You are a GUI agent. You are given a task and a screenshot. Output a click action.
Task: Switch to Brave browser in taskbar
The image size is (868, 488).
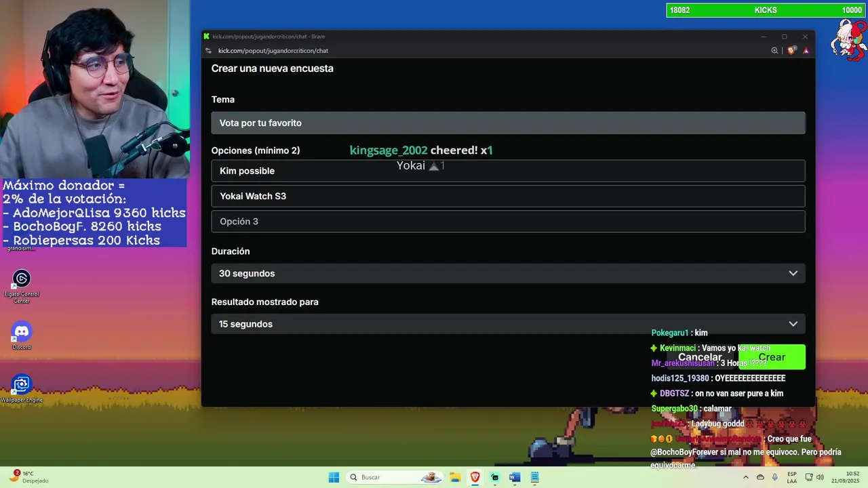coord(475,477)
